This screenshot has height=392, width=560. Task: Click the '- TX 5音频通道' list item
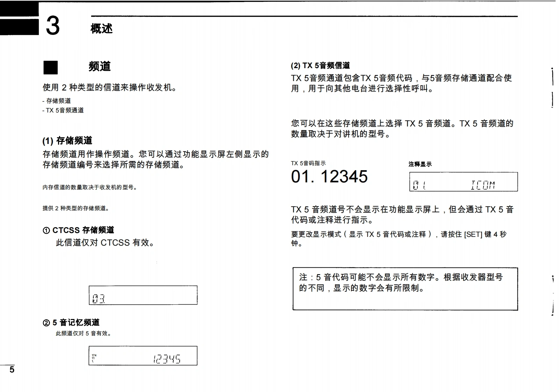pyautogui.click(x=63, y=110)
